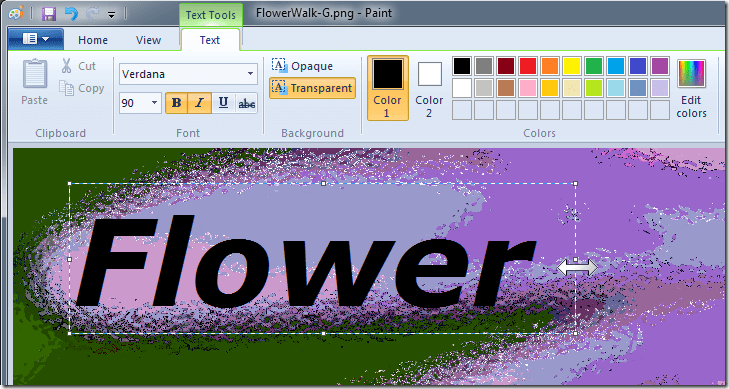Click the Cut scissors button
Image resolution: width=729 pixels, height=389 pixels.
coord(78,66)
